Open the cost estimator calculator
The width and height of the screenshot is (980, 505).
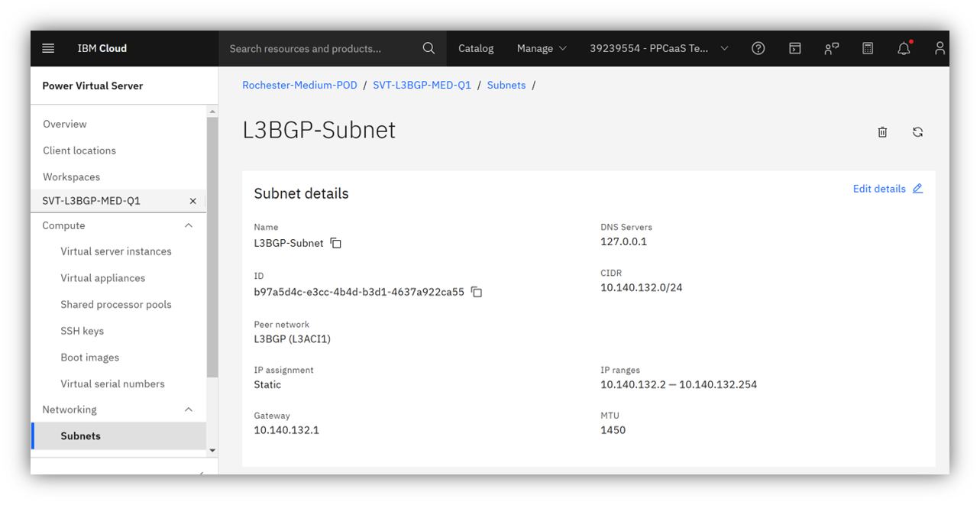(x=867, y=48)
